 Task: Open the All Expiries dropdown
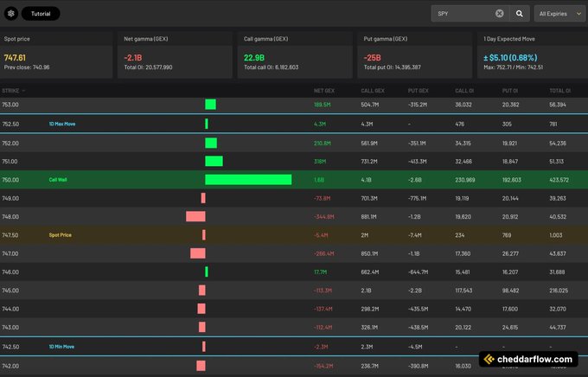point(560,14)
